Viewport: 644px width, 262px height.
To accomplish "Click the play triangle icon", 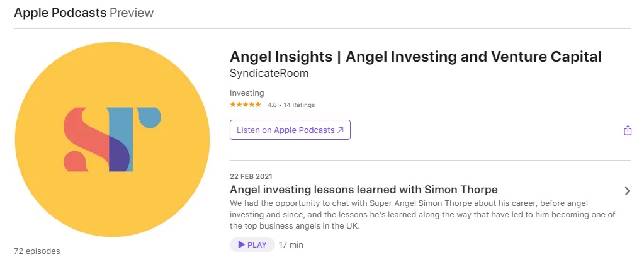I will (241, 245).
